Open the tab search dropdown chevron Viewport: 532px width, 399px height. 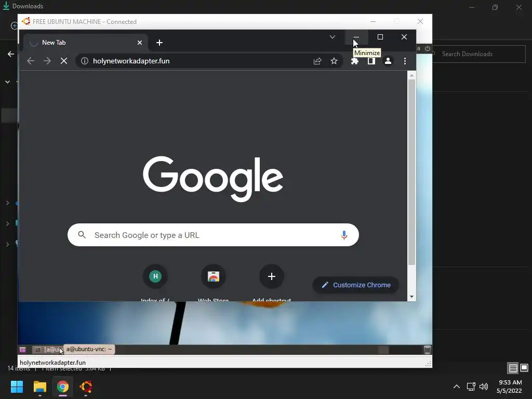pos(332,37)
